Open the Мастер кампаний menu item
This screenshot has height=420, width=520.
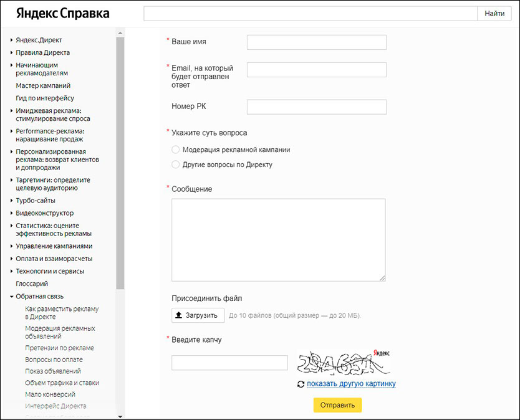coord(43,85)
